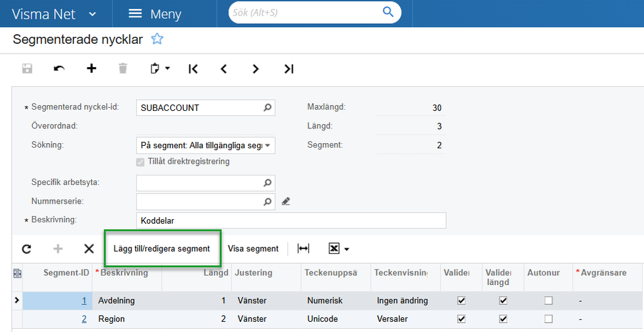Image resolution: width=644 pixels, height=332 pixels.
Task: Mark Segmenterade nycklar as a favorite
Action: click(157, 39)
